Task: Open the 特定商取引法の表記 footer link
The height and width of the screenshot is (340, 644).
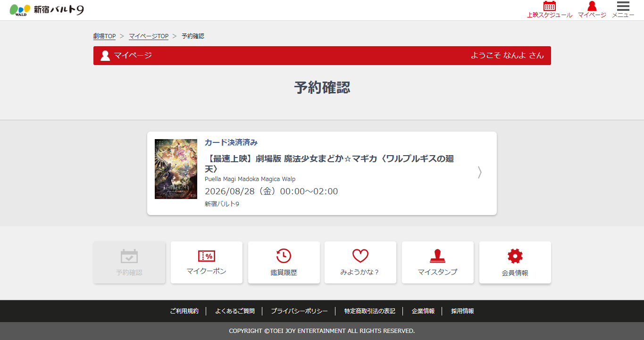Action: point(370,311)
